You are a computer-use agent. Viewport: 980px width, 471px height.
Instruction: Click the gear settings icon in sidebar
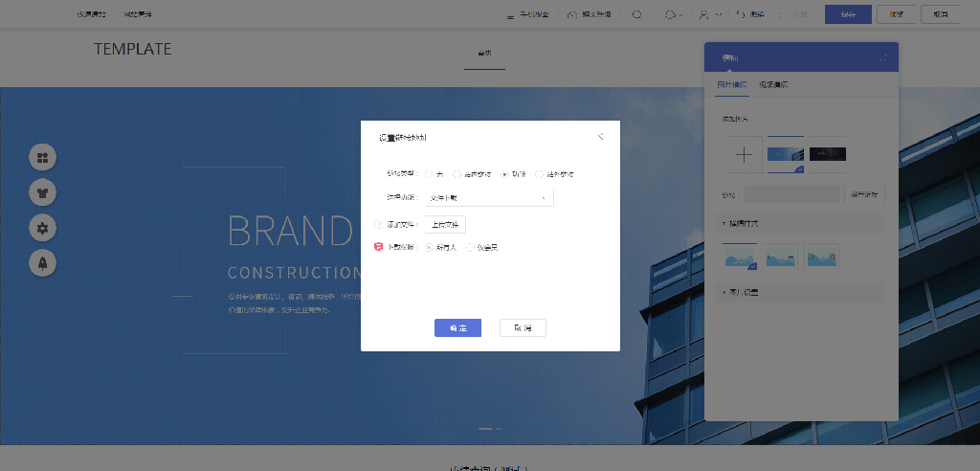[x=42, y=228]
